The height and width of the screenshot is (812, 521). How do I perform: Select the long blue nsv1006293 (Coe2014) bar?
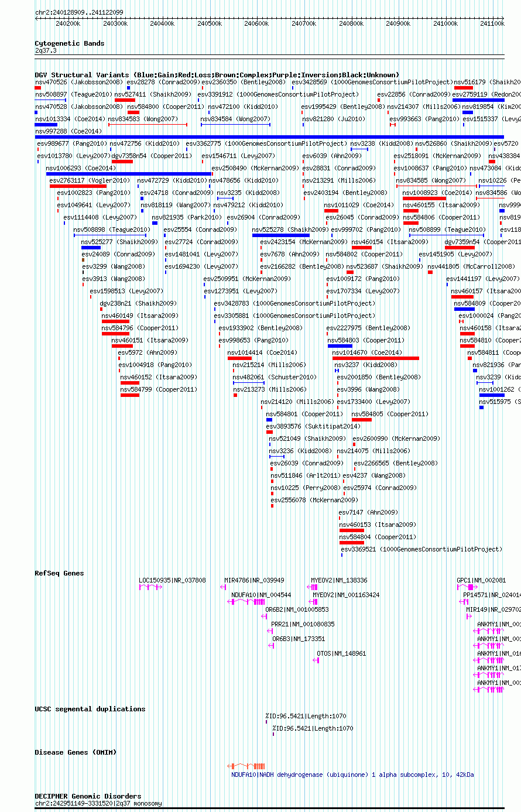pos(129,173)
